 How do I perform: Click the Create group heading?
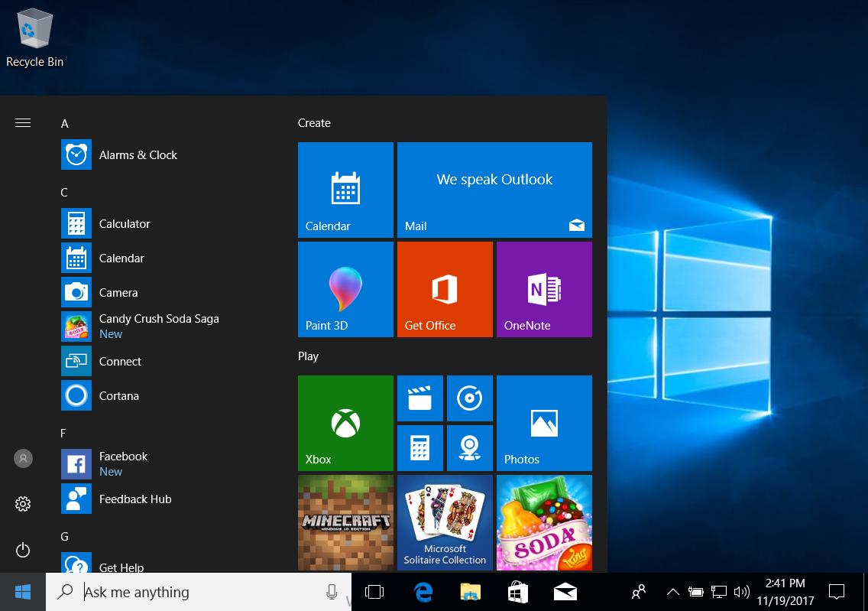[314, 123]
